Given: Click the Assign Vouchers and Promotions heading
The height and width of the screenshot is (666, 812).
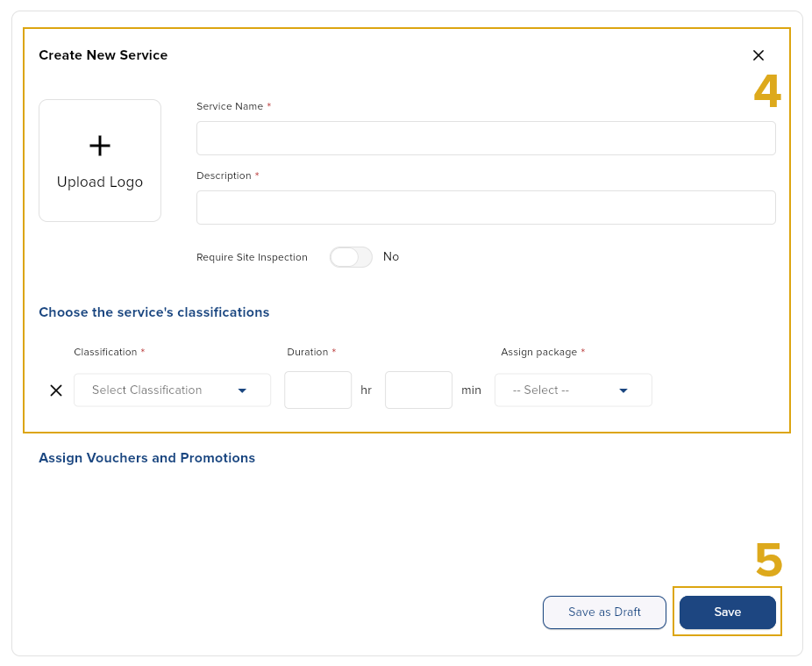Looking at the screenshot, I should click(147, 458).
